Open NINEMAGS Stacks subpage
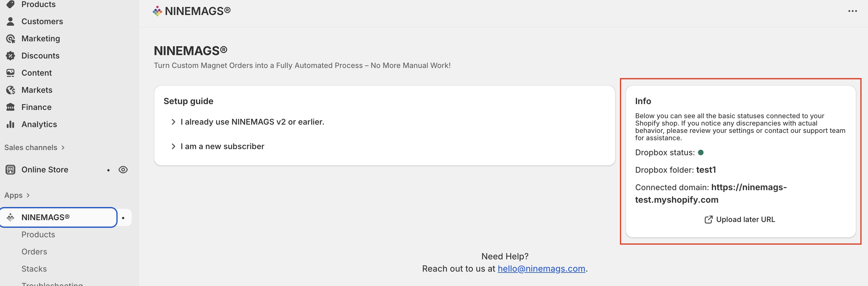The height and width of the screenshot is (286, 868). point(34,269)
